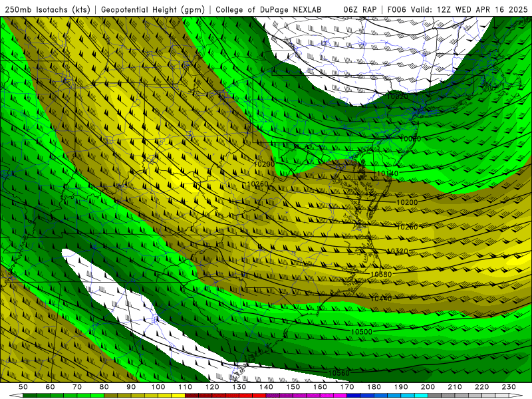Click the 10320 height contour label

[x=397, y=251]
